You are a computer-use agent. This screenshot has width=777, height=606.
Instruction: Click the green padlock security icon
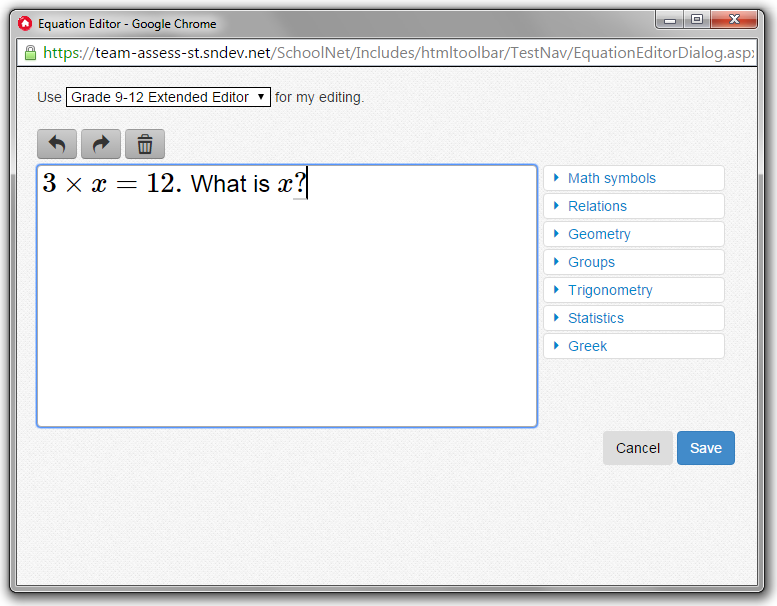coord(30,52)
